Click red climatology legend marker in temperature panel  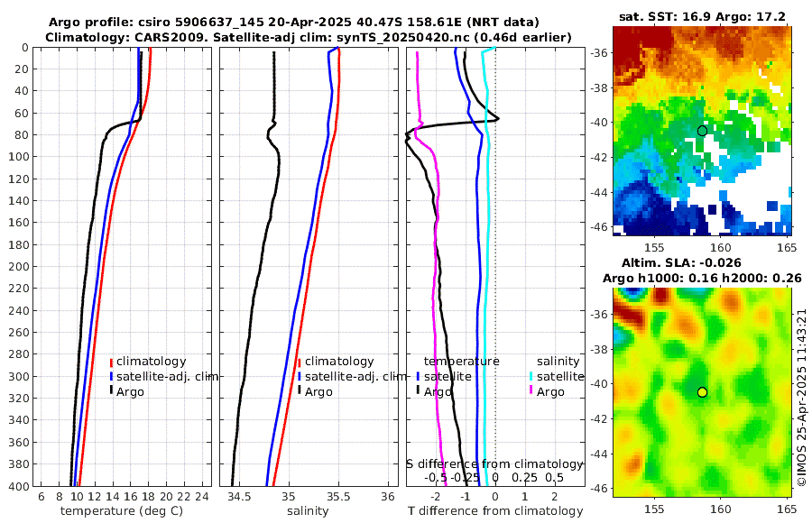pos(112,362)
